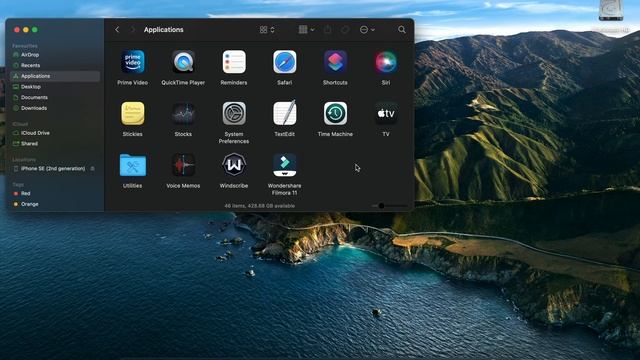Open the Utilities folder
The image size is (640, 360).
click(133, 165)
